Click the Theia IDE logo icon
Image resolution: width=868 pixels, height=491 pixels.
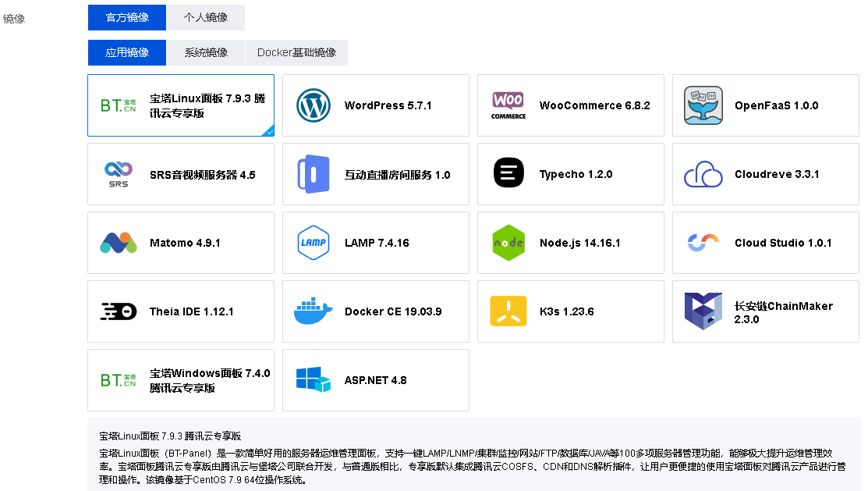click(119, 311)
